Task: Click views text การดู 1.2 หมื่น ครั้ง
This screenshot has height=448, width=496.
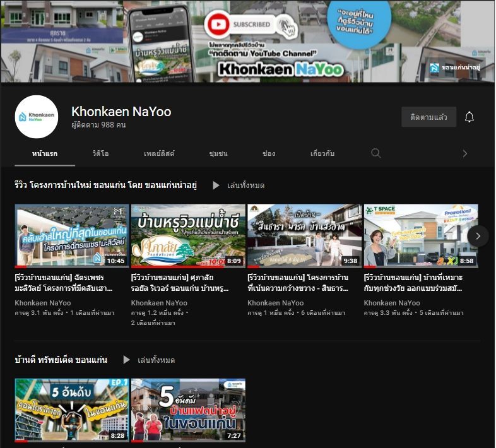Action: 157,313
